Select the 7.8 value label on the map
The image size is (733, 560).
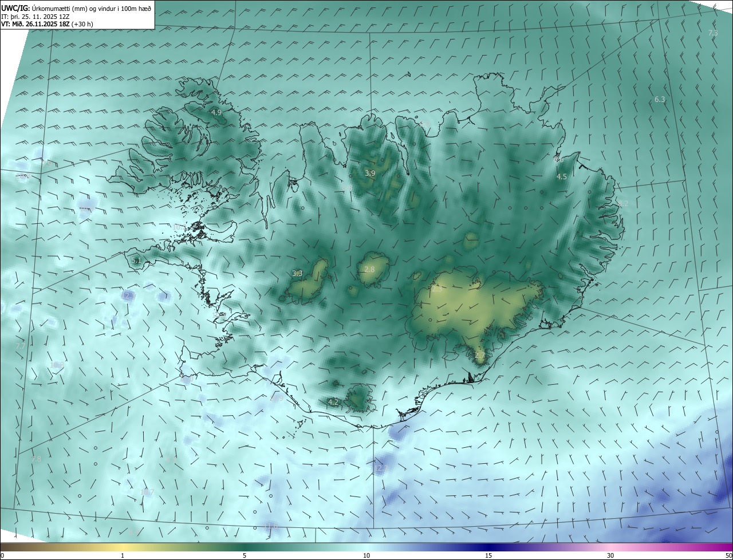tap(36, 459)
